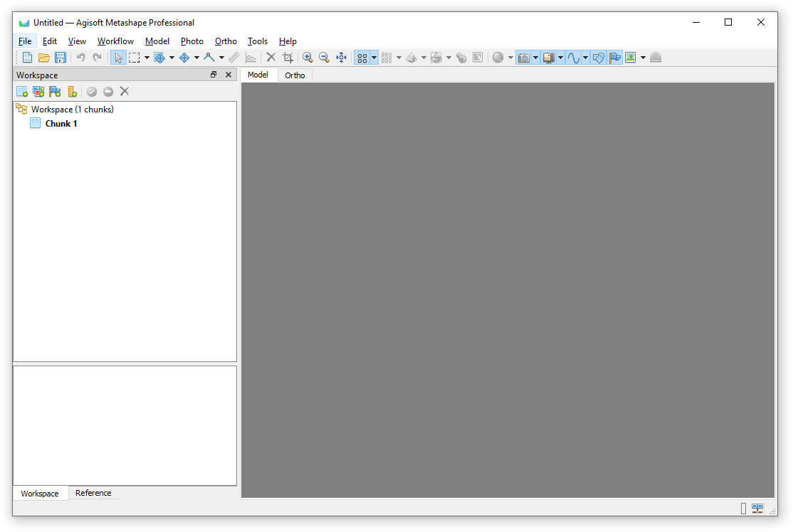Click the Add Scale Bar icon
Screen dimensions: 793x532
click(x=72, y=92)
